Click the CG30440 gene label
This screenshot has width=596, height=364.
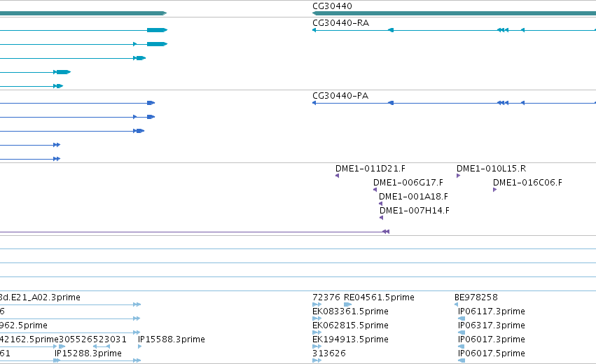[332, 6]
